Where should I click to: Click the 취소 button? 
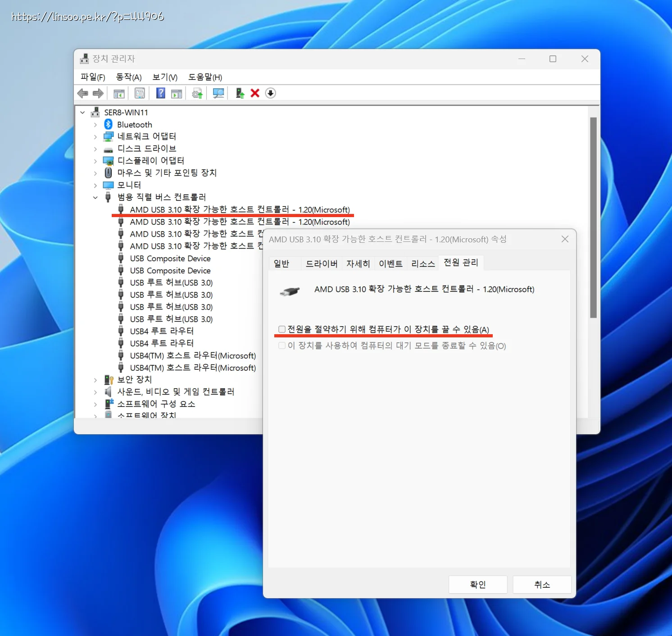542,585
